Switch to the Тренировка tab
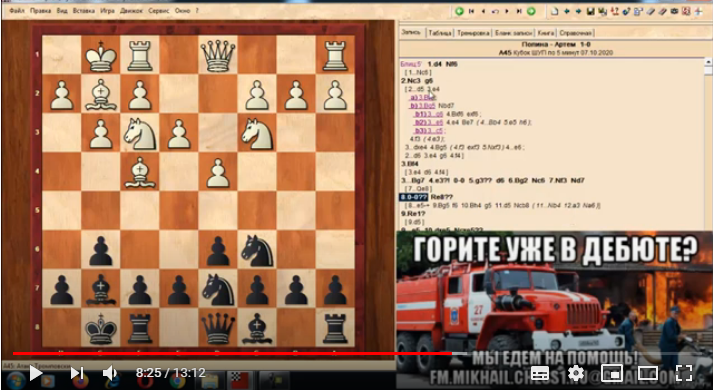 pos(473,33)
